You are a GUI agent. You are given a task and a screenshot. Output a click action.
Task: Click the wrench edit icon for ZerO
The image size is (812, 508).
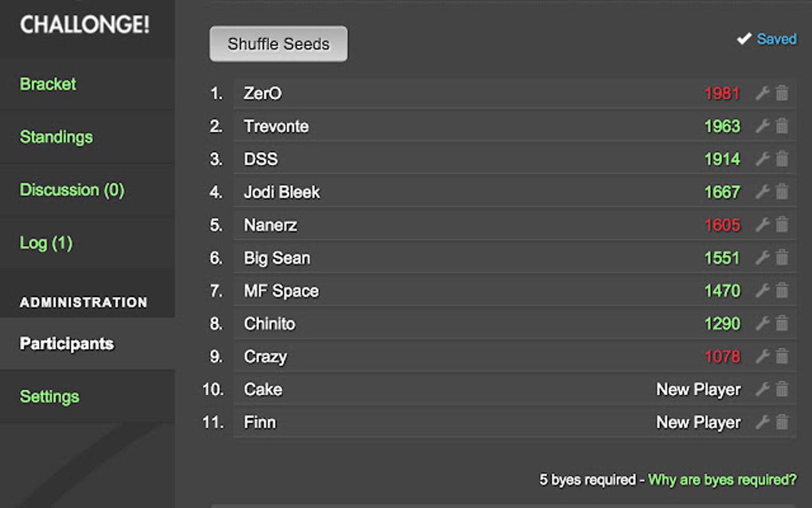762,93
